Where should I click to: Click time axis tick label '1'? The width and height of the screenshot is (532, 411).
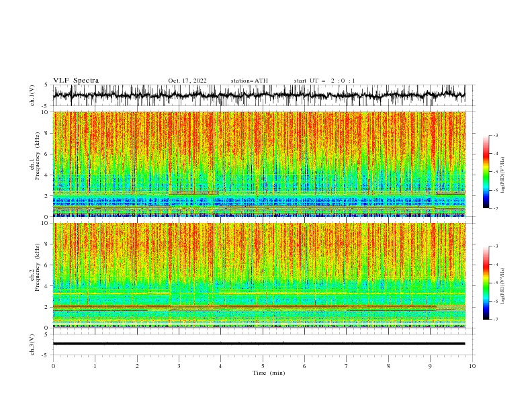click(x=95, y=366)
